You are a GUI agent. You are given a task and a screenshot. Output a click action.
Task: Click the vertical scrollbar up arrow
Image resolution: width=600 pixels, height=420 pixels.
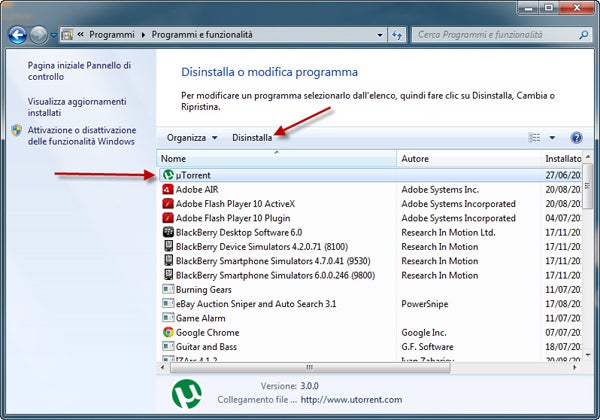588,156
